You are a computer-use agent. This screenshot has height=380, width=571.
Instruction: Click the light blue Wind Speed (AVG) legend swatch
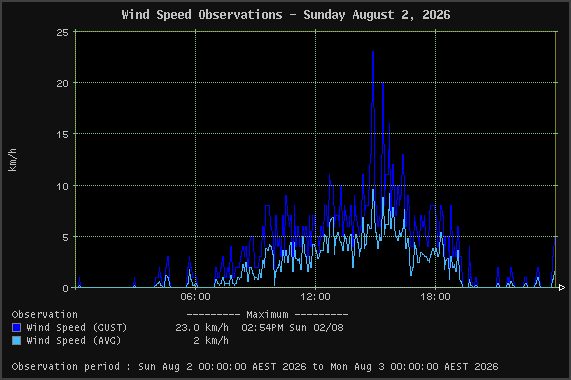16,341
